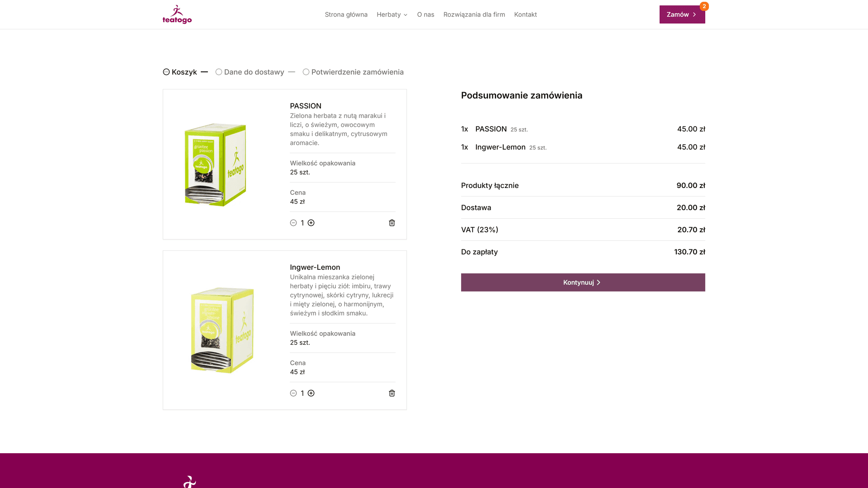Open the Strona główna menu item
Image resolution: width=868 pixels, height=488 pixels.
click(x=346, y=14)
